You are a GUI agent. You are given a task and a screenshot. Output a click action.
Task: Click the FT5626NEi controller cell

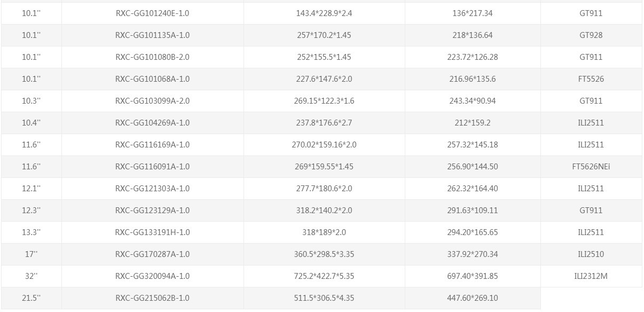pos(591,167)
